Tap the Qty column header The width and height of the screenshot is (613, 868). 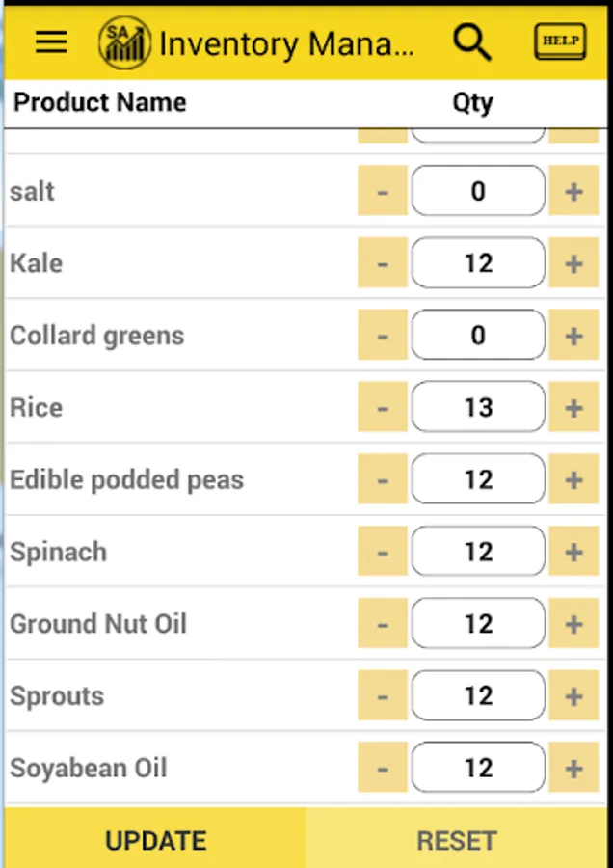pyautogui.click(x=472, y=103)
